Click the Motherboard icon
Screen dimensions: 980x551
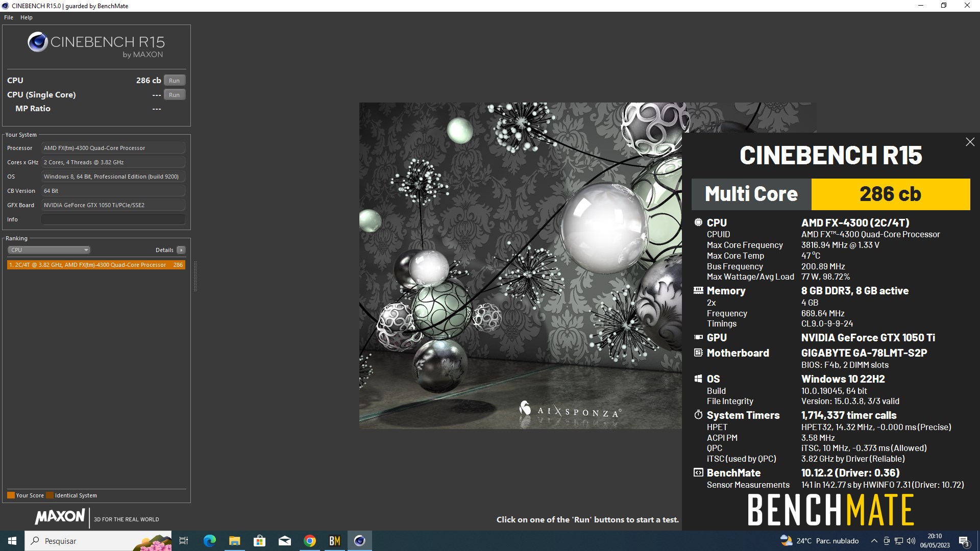click(x=698, y=353)
